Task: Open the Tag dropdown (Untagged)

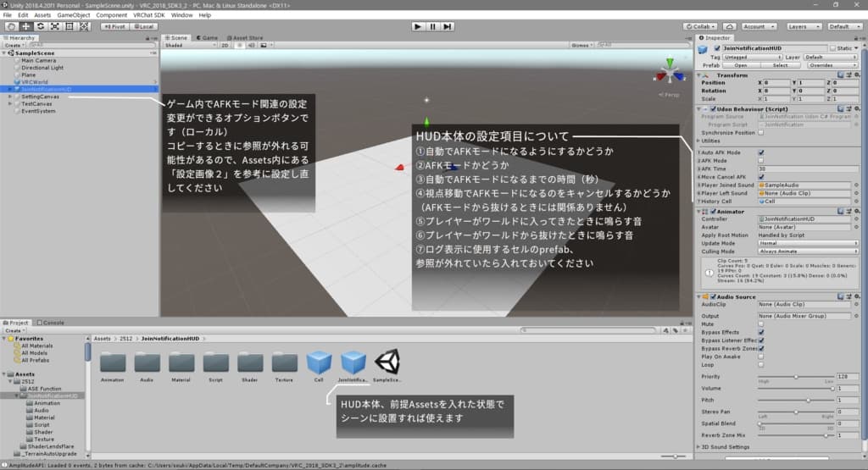Action: tap(753, 57)
